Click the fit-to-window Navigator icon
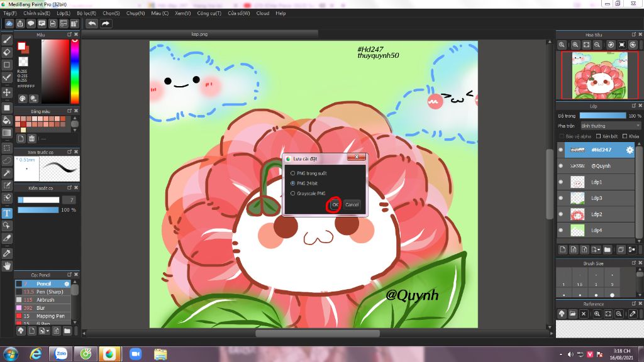This screenshot has height=362, width=644. pos(587,45)
